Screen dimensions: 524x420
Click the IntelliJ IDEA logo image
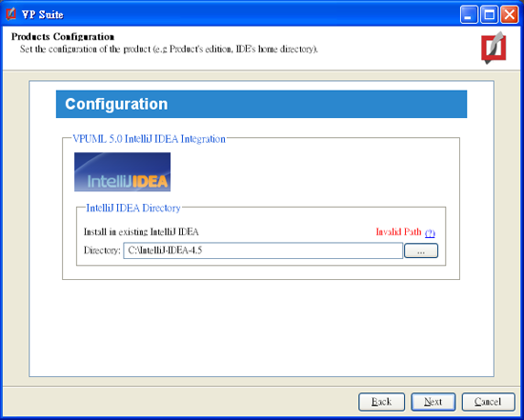(122, 172)
